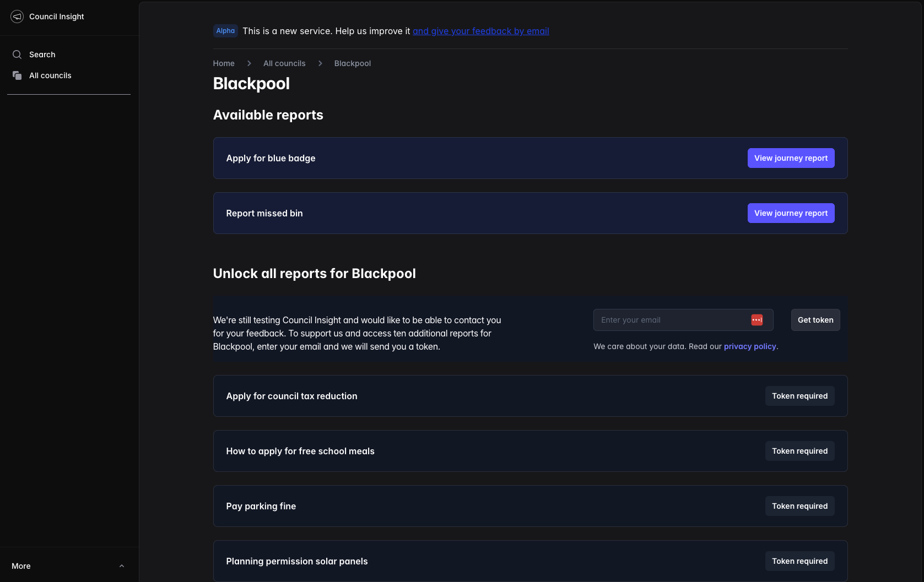Click the Alpha badge label

click(225, 31)
